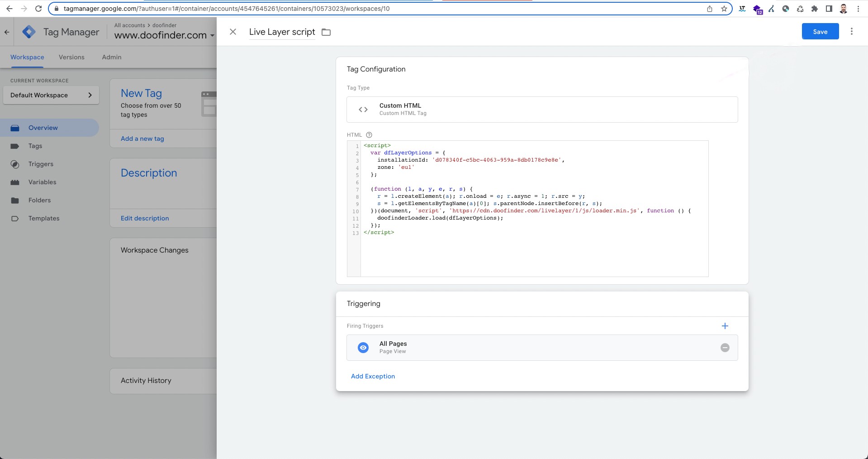The height and width of the screenshot is (459, 868).
Task: Toggle the browser side panel icon
Action: [x=829, y=9]
